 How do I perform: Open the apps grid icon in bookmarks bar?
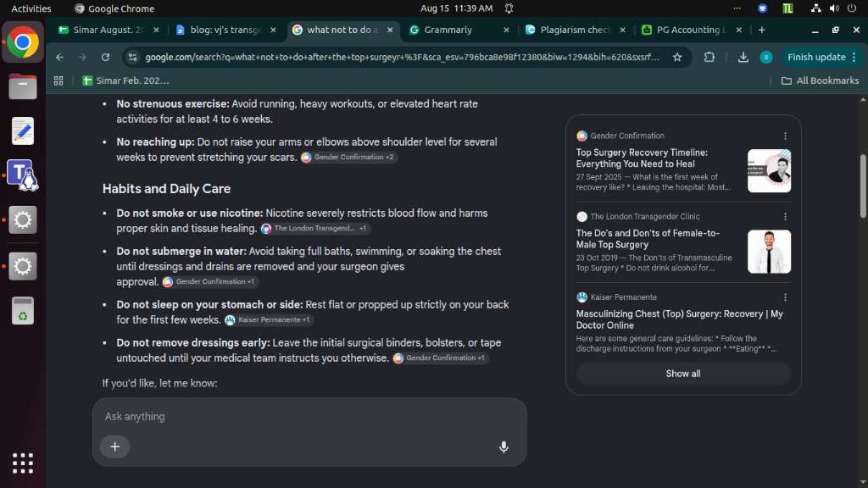pos(58,80)
